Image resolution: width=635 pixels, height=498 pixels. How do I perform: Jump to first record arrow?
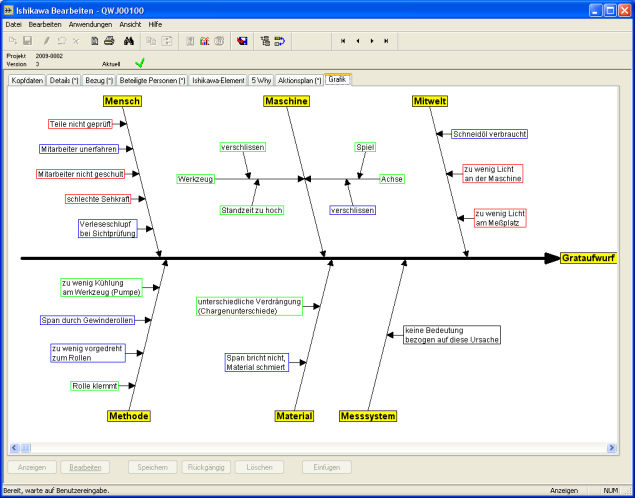point(344,41)
